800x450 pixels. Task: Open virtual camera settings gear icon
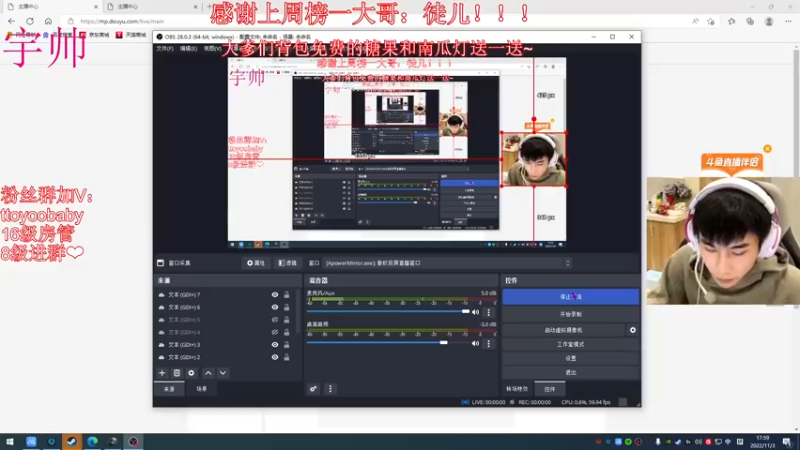(633, 330)
